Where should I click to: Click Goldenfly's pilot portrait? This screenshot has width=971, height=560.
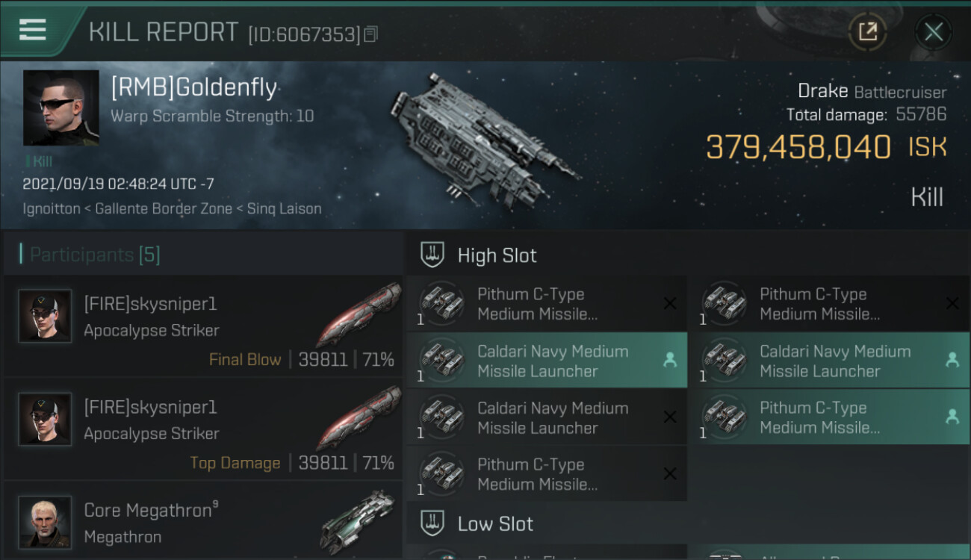point(61,108)
